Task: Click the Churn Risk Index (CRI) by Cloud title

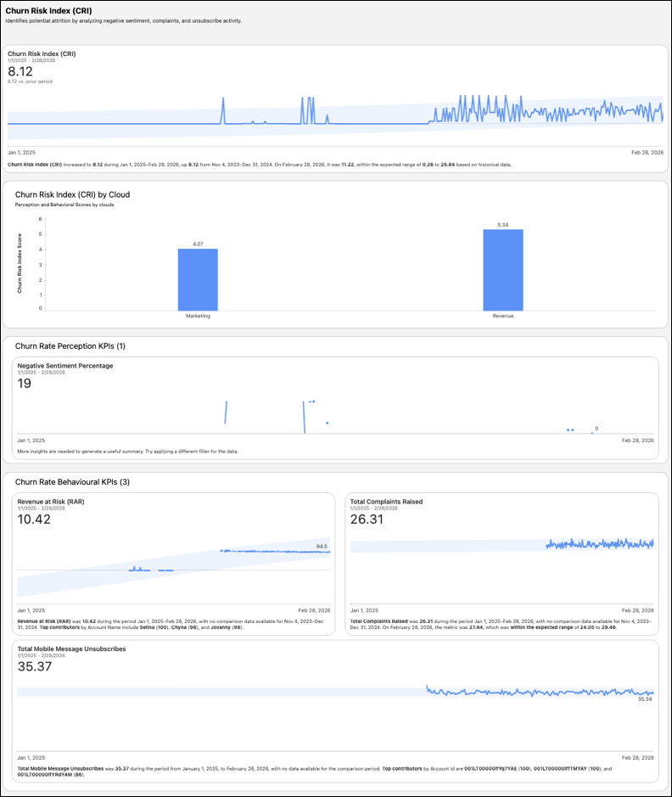Action: 73,194
